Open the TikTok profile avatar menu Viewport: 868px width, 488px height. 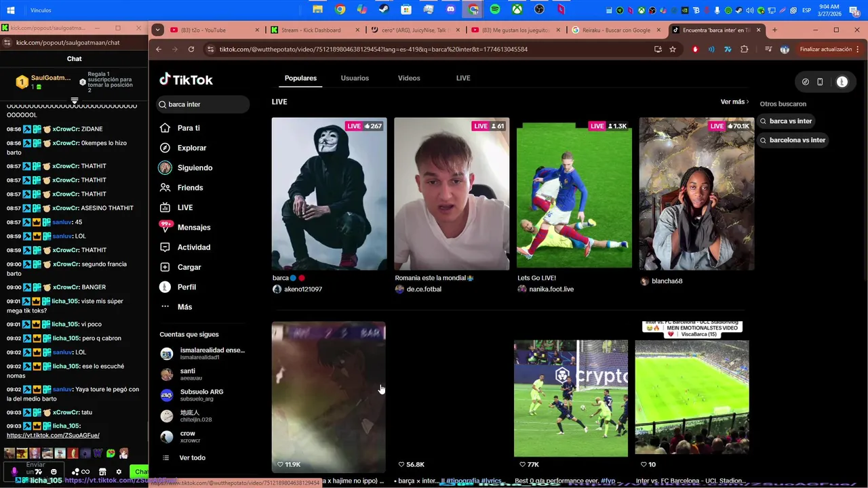[x=842, y=81]
